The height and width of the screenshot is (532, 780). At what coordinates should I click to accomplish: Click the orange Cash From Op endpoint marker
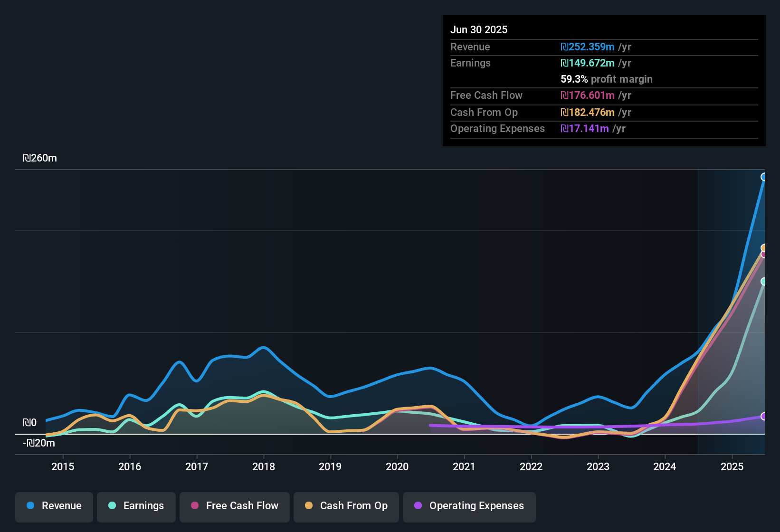[x=764, y=248]
